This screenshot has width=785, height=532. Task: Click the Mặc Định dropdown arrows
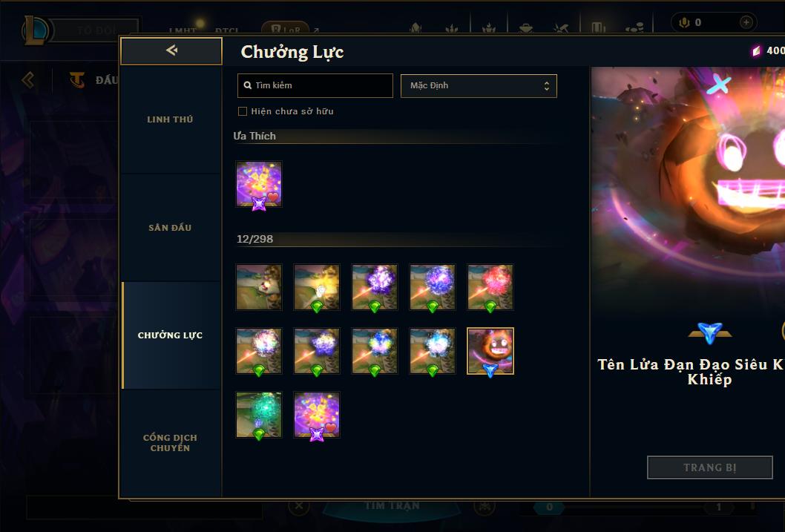pyautogui.click(x=547, y=86)
